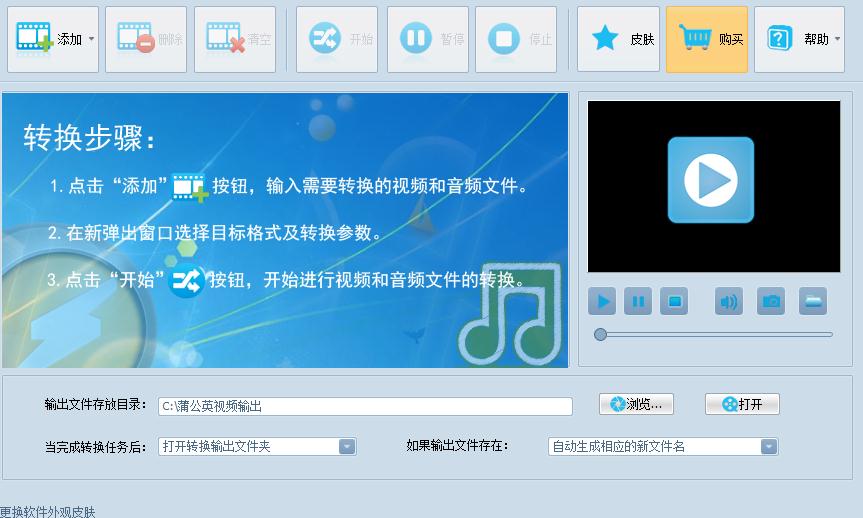Image resolution: width=863 pixels, height=518 pixels.
Task: Open the 皮肤 (Skin) star button
Action: tap(618, 39)
